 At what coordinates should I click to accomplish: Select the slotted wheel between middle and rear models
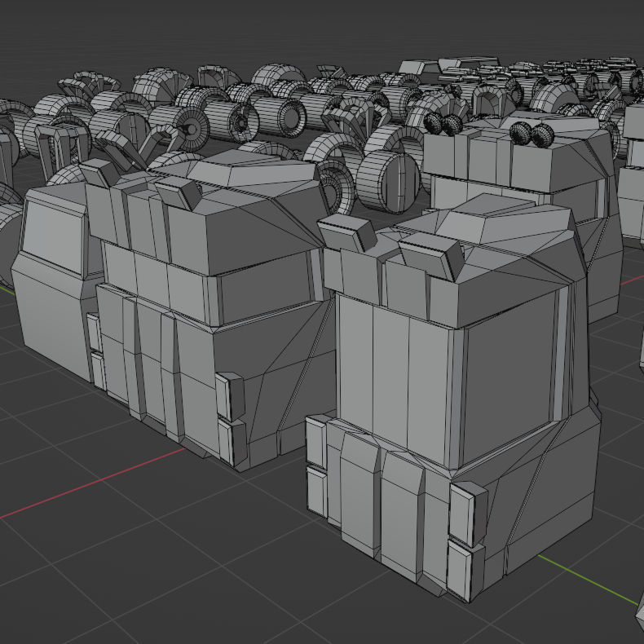388,181
